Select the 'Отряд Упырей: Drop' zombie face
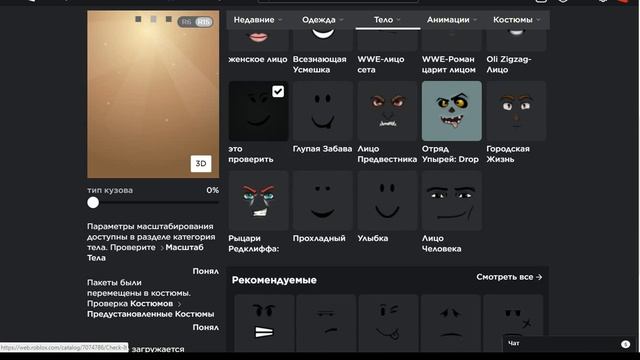 [x=452, y=111]
